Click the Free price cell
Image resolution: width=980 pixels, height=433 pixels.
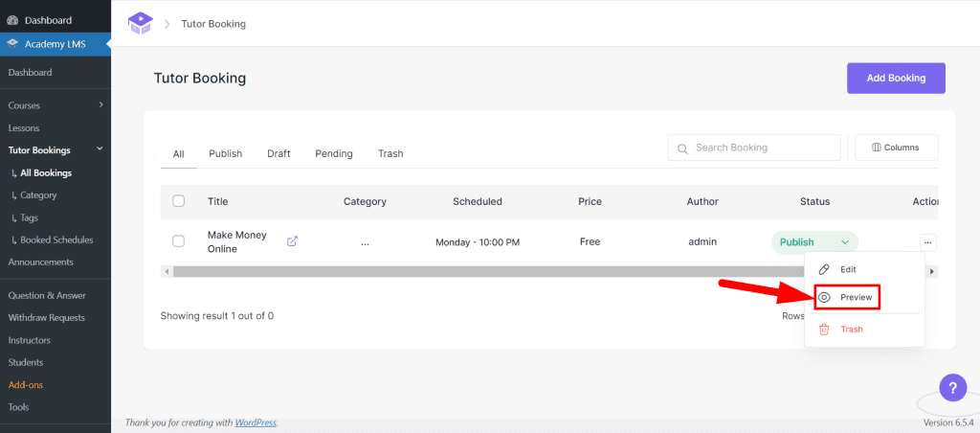point(590,241)
